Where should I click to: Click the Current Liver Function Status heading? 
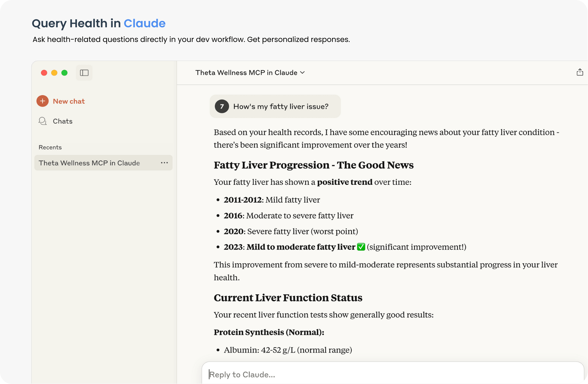point(288,298)
